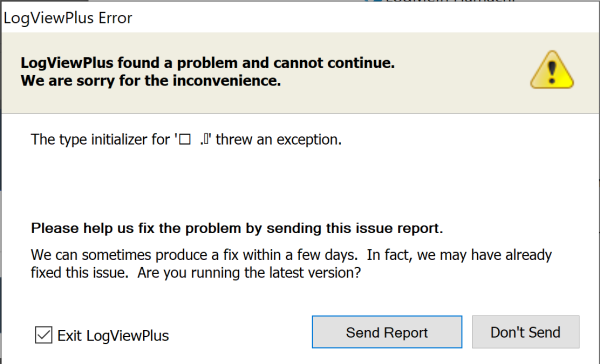Click the 'In fact, we may have already' text
The image size is (600, 364).
pos(459,255)
